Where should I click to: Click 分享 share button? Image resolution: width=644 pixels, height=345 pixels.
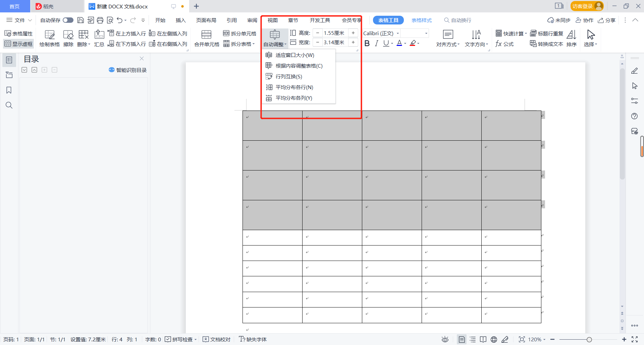[607, 20]
